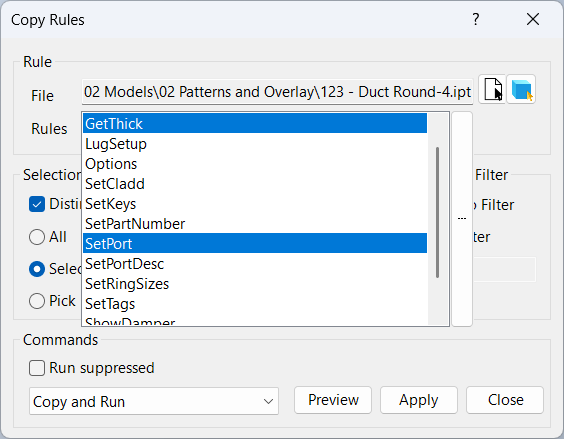Choose the Pick radio button
This screenshot has height=439, width=564.
(37, 301)
